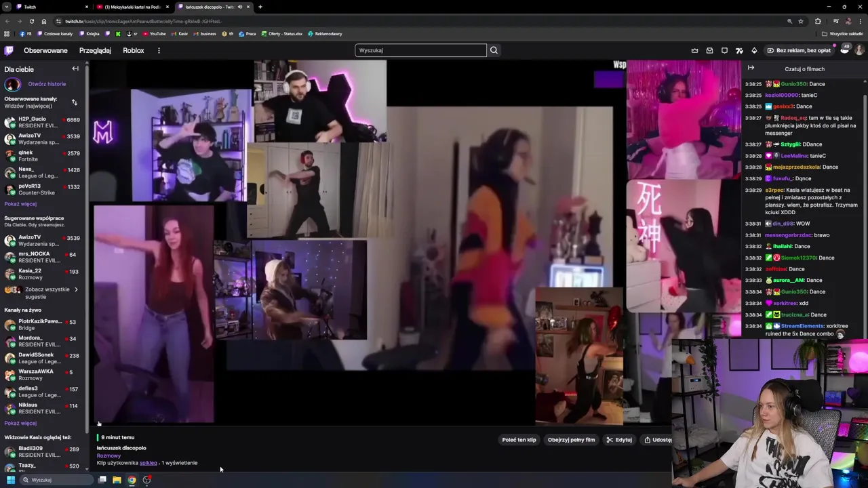The image size is (868, 488).
Task: Collapse the Czatuj o filmach chat panel
Action: pos(751,68)
